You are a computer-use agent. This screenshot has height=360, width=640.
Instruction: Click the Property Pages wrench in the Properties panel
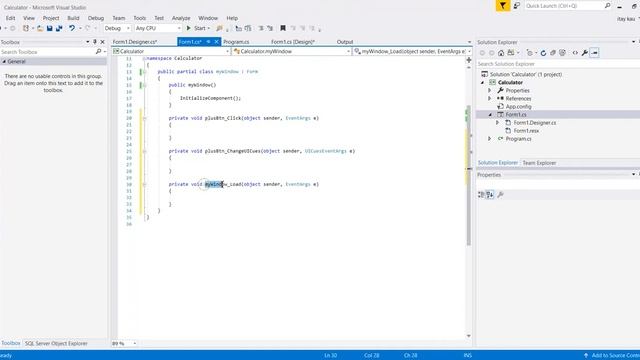point(500,195)
